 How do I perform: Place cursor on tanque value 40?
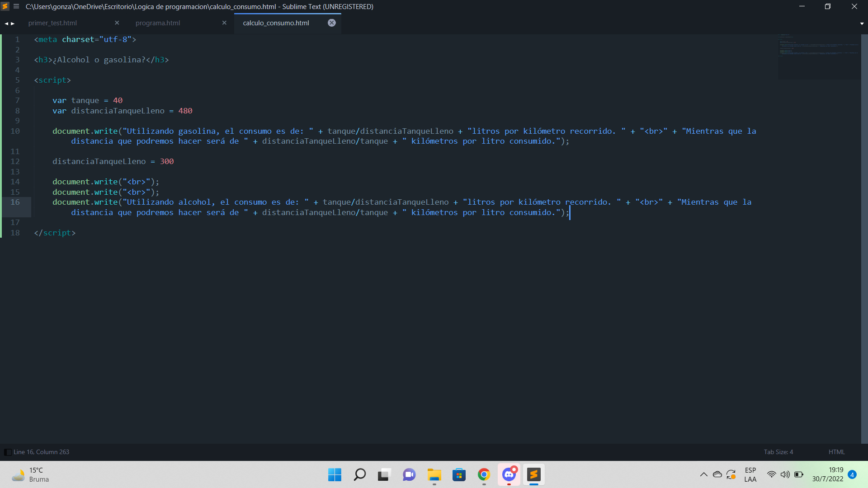pos(118,100)
